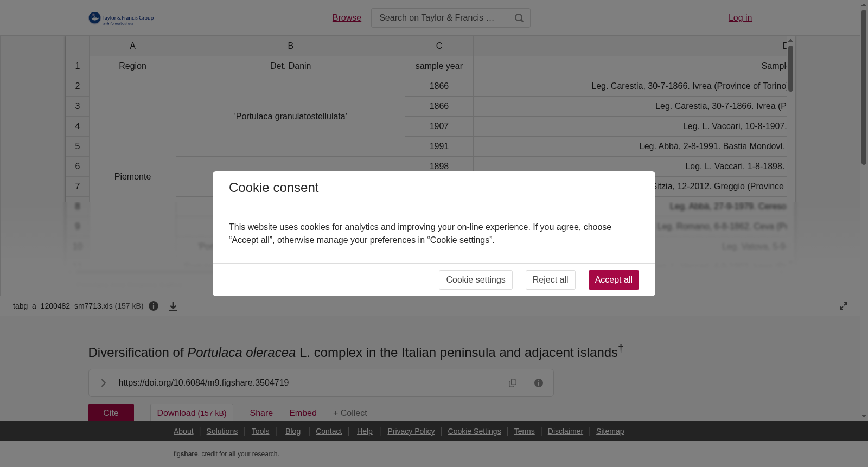Open the Privacy Policy footer link
868x467 pixels.
411,431
